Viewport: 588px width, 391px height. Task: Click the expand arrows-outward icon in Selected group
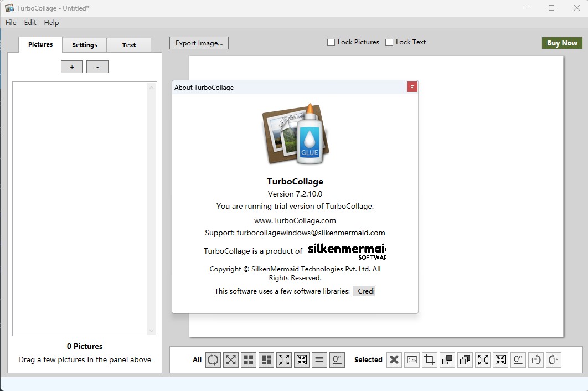point(483,360)
